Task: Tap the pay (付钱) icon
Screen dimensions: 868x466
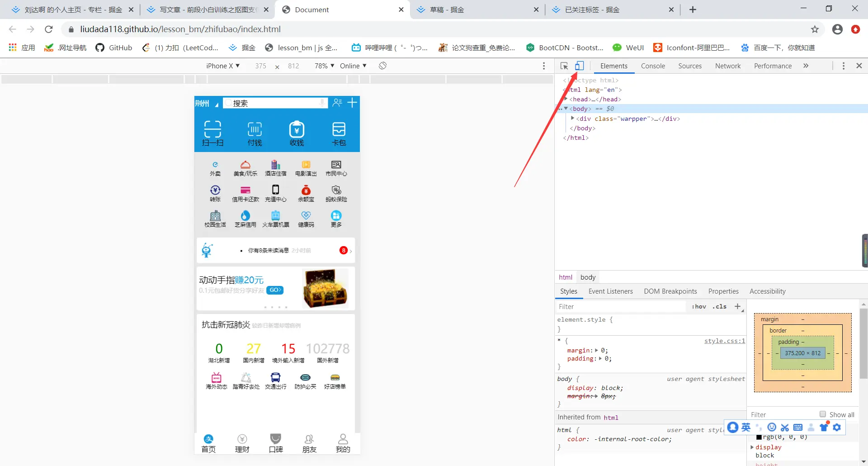Action: (255, 129)
